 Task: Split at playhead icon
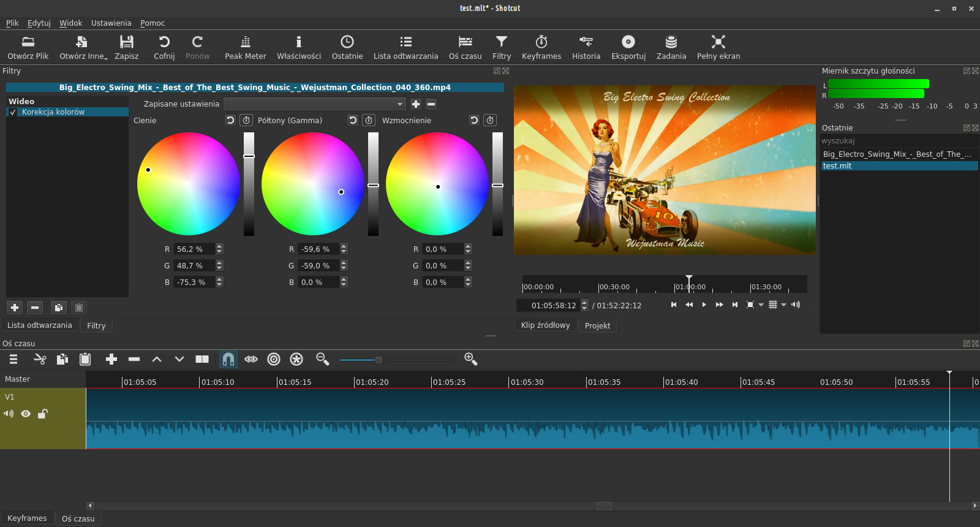coord(202,359)
